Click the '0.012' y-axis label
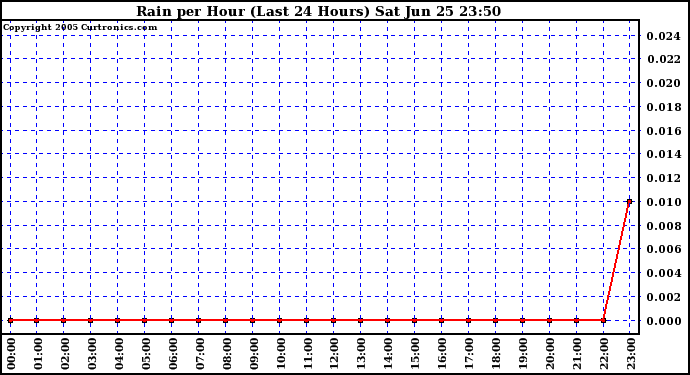This screenshot has width=690, height=375. (x=663, y=178)
